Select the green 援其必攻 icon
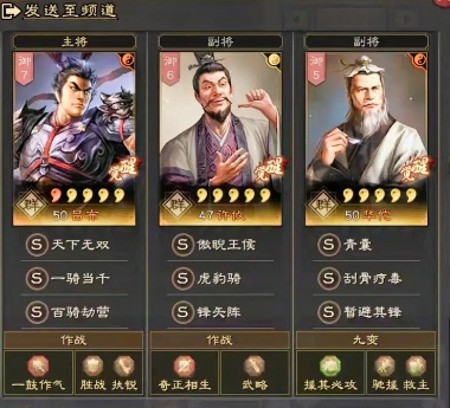 coord(330,366)
